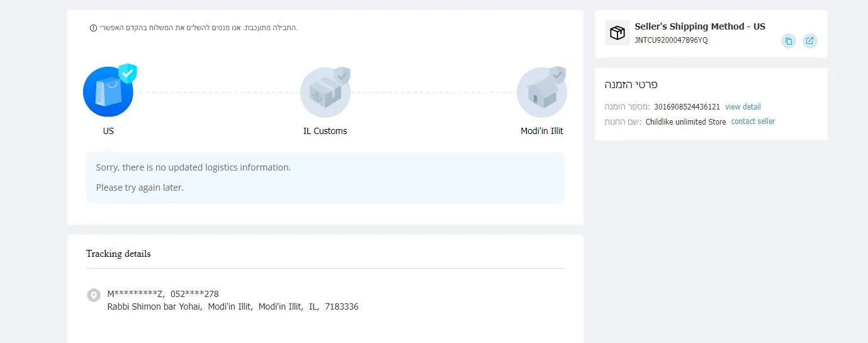Open tracking in external page icon

coord(809,41)
